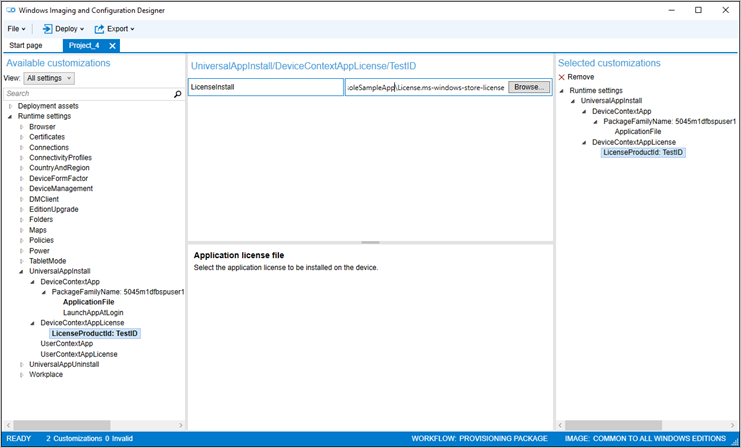Expand the Policies tree node
The width and height of the screenshot is (741, 448).
pos(21,241)
